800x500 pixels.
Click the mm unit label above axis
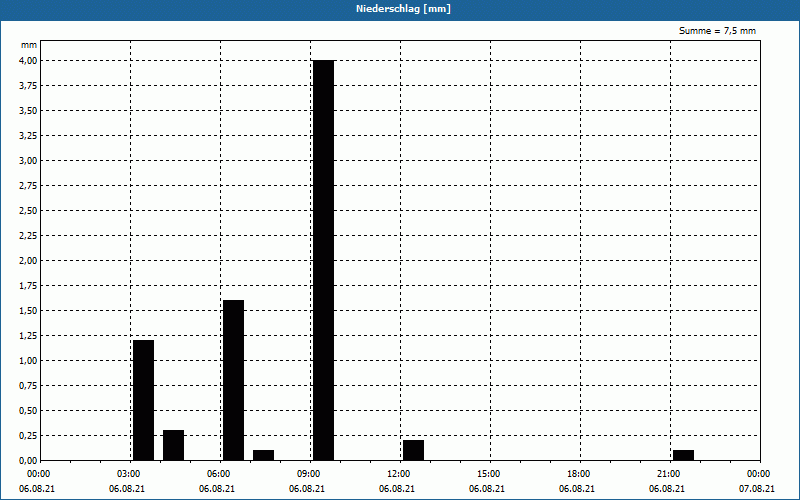29,45
